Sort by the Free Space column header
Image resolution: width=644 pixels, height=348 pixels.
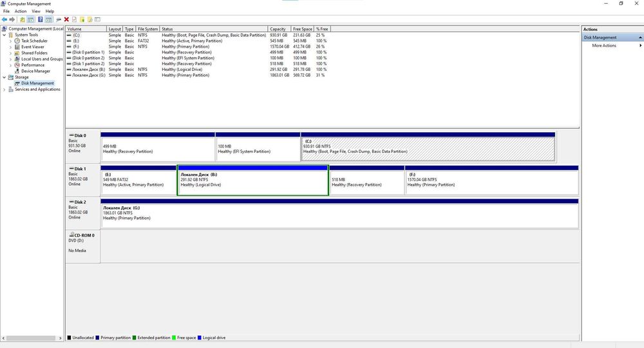click(x=302, y=29)
